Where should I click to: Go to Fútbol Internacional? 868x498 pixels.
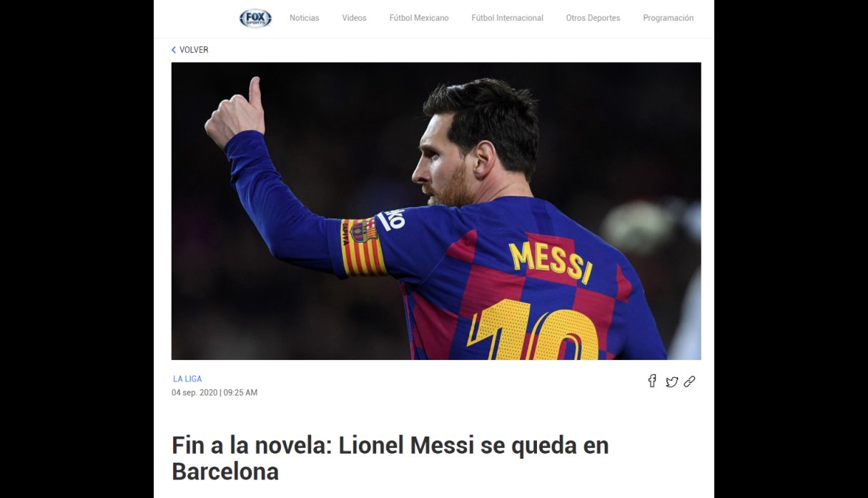(507, 18)
